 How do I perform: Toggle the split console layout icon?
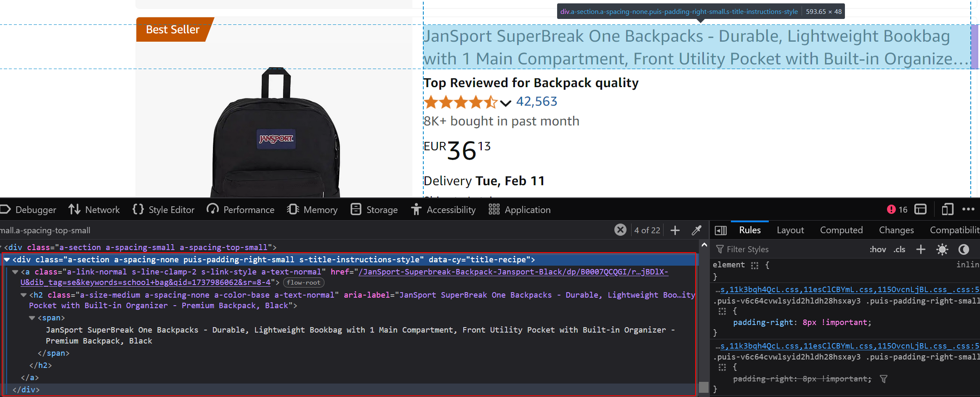click(x=920, y=209)
